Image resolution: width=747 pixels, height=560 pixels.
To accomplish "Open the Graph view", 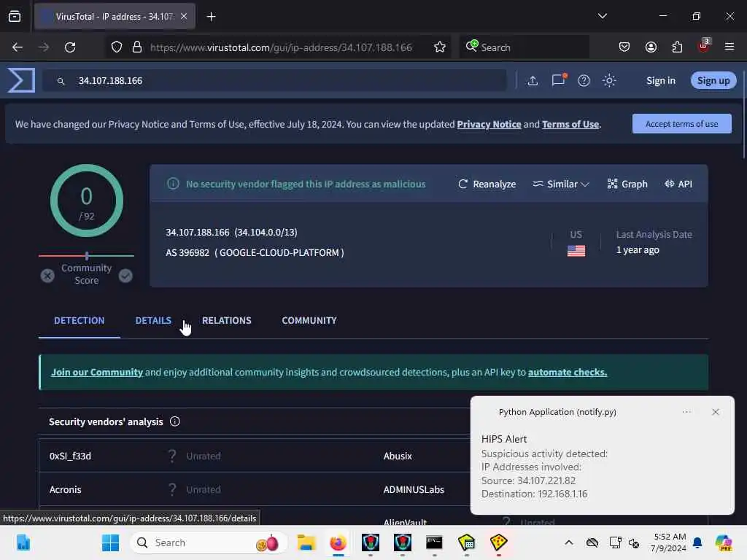I will [627, 184].
